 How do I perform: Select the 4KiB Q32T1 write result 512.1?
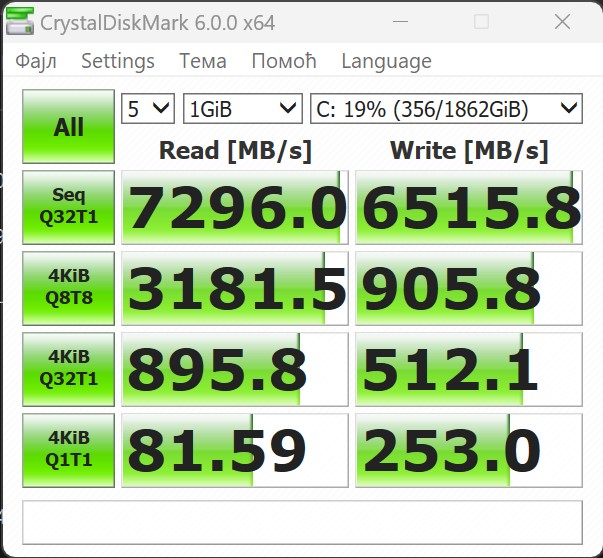tap(469, 369)
